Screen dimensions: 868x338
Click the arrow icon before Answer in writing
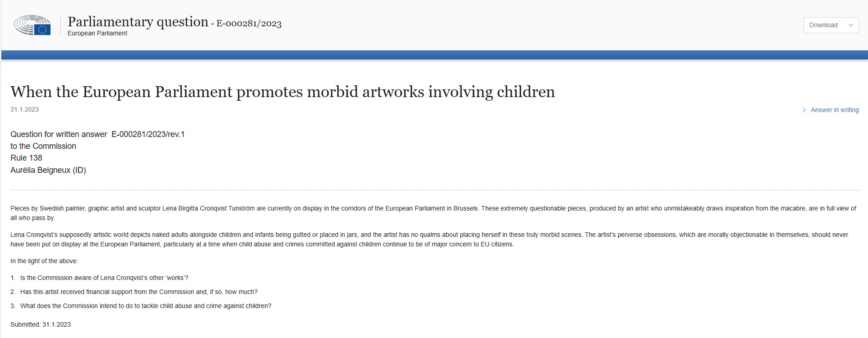[804, 110]
